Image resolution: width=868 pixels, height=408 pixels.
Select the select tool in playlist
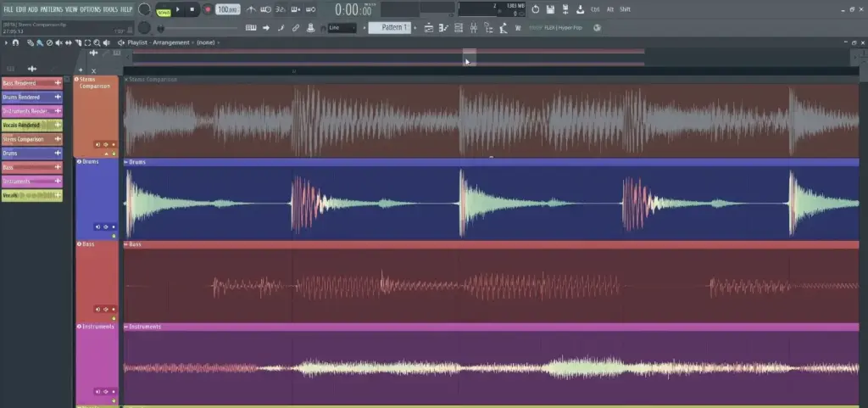coord(87,42)
